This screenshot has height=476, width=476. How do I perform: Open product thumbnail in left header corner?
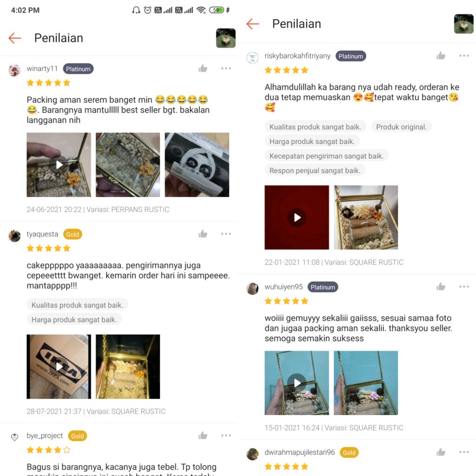point(225,38)
